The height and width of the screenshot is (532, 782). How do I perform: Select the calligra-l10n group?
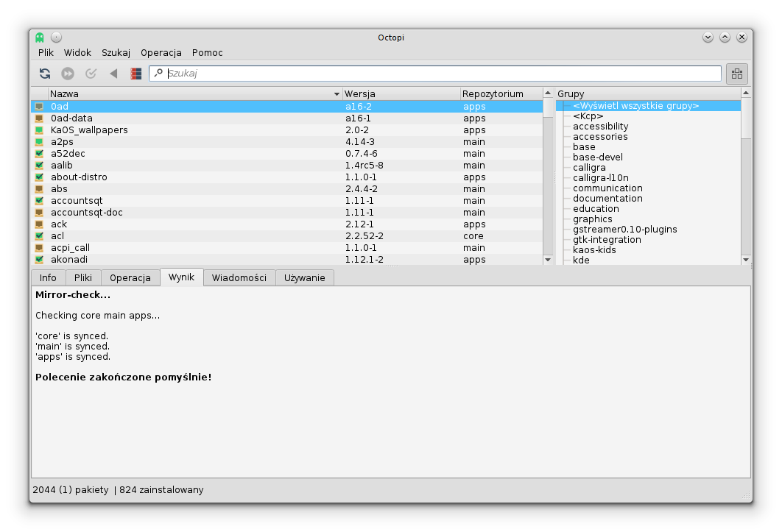(600, 178)
